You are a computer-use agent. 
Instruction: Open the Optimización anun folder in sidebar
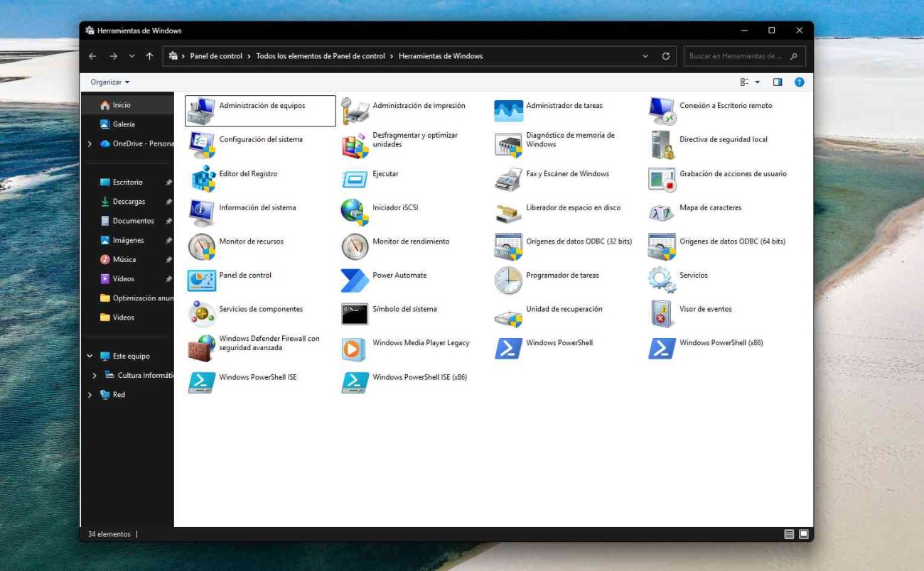point(128,298)
